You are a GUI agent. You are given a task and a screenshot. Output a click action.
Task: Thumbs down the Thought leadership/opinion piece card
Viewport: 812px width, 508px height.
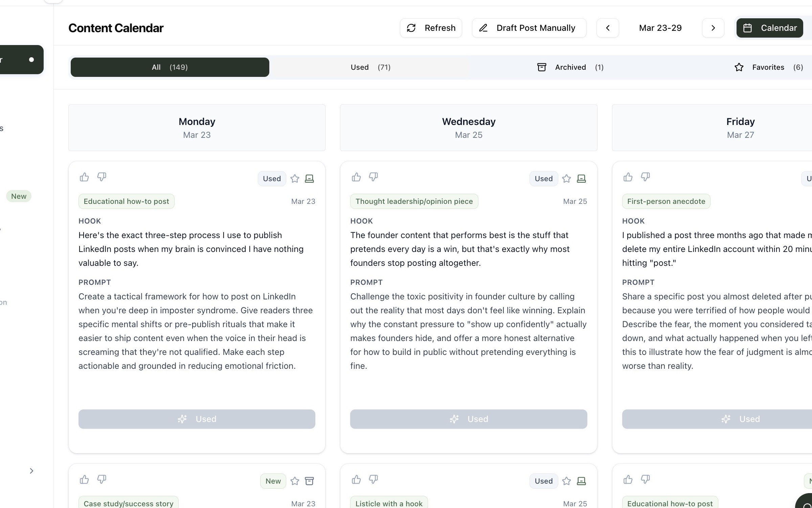coord(374,177)
